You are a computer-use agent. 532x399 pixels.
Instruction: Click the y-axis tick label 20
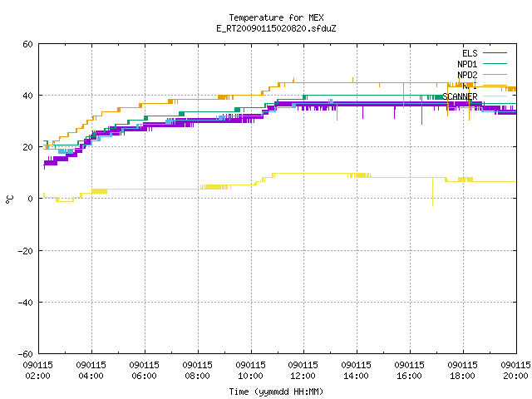point(27,148)
